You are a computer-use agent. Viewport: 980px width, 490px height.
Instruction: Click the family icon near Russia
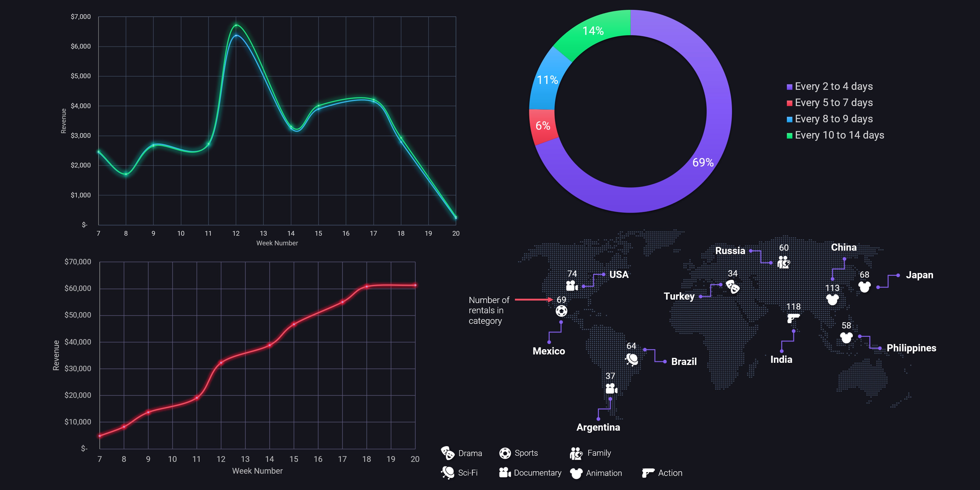pos(784,262)
